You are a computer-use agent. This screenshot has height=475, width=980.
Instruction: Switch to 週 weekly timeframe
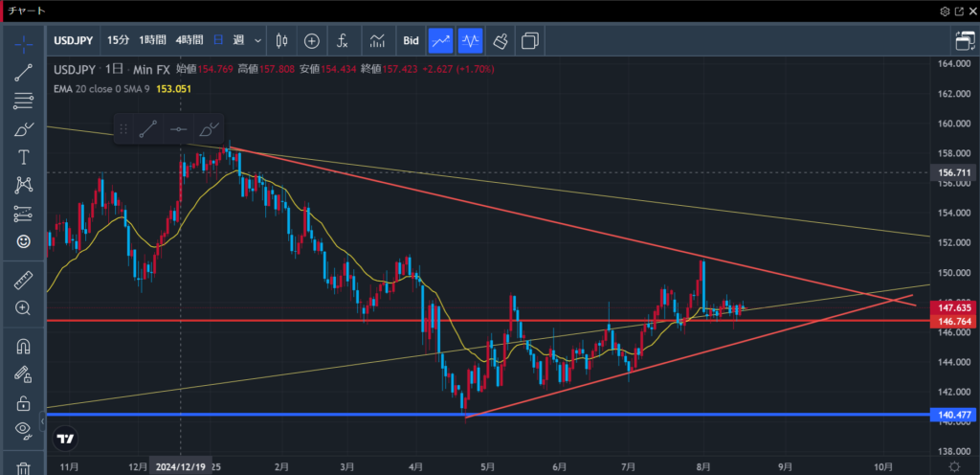(x=238, y=40)
